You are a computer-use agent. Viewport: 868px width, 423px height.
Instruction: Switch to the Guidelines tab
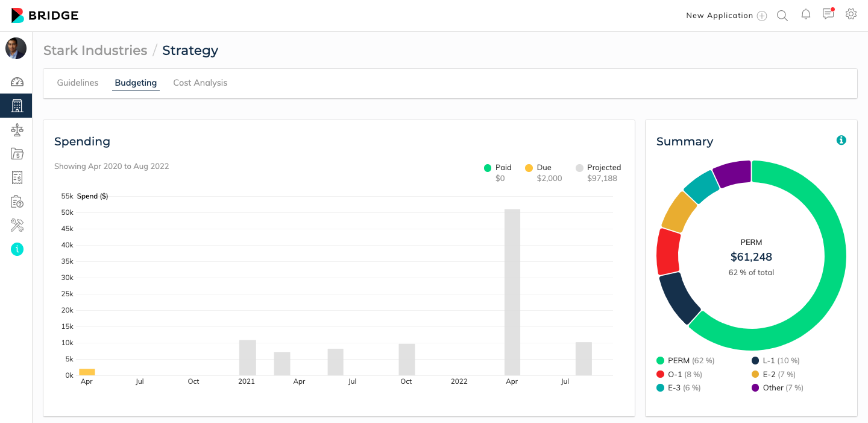(78, 83)
